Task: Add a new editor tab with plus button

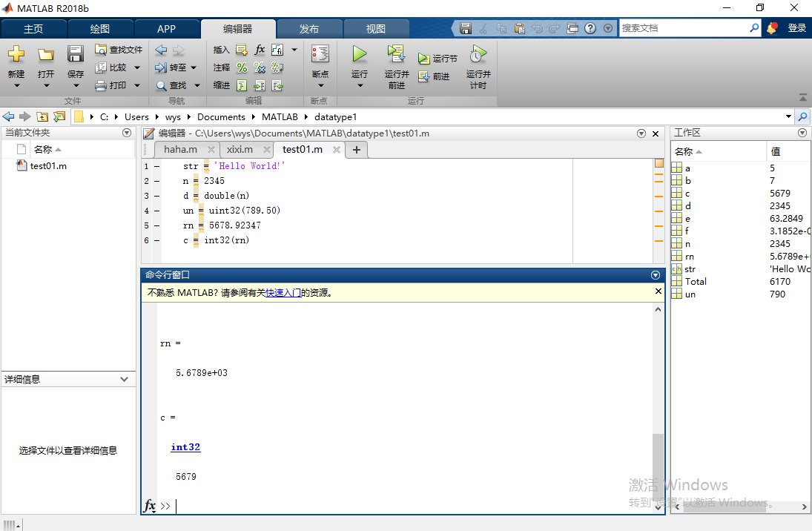Action: point(356,150)
